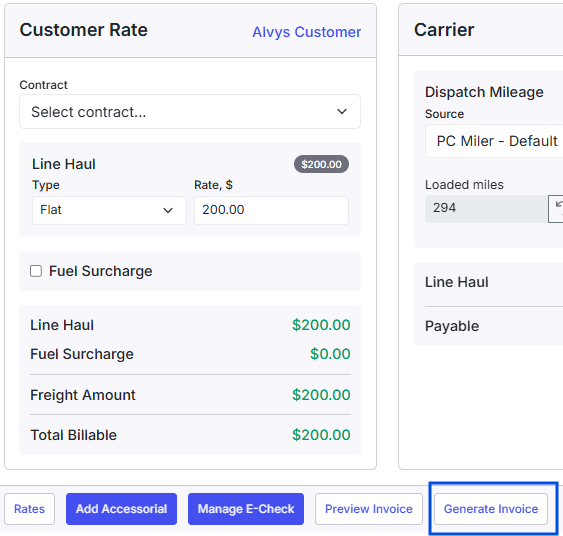The image size is (563, 536).
Task: Click the Carrier panel heading
Action: pos(444,30)
